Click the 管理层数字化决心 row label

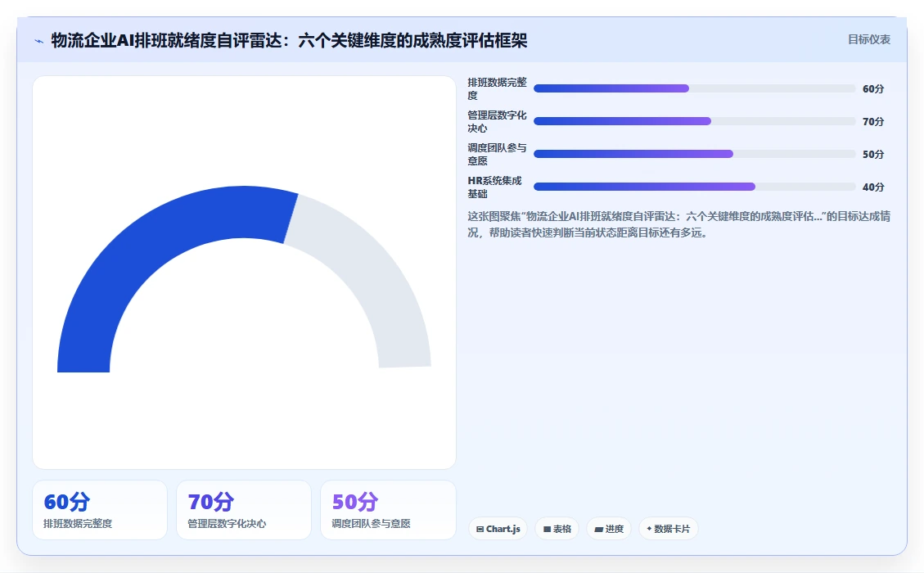[497, 121]
